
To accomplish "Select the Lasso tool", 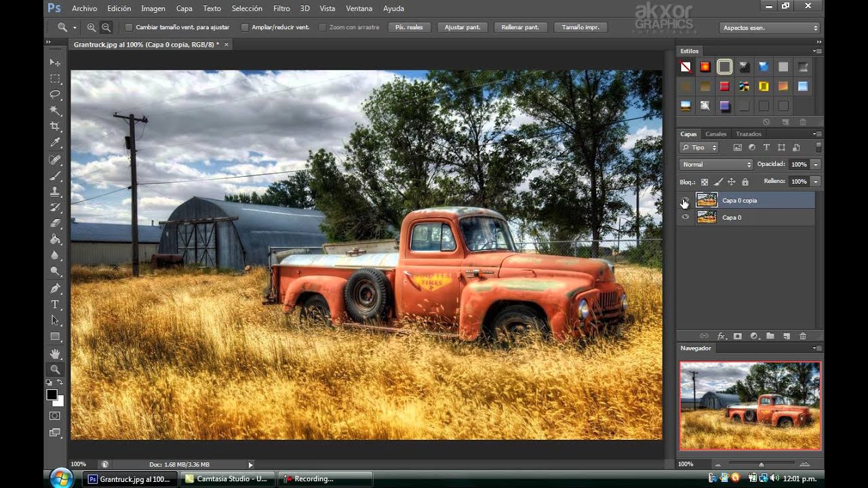I will (x=55, y=94).
